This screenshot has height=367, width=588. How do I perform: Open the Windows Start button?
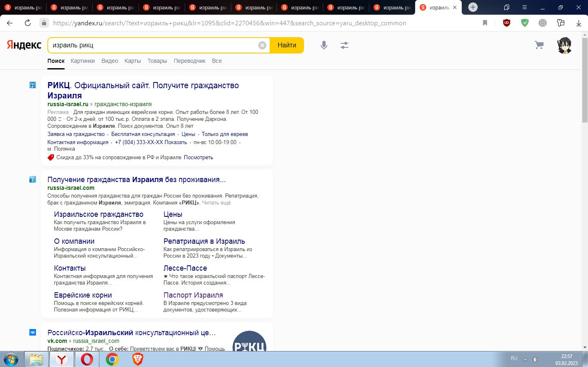pyautogui.click(x=11, y=360)
